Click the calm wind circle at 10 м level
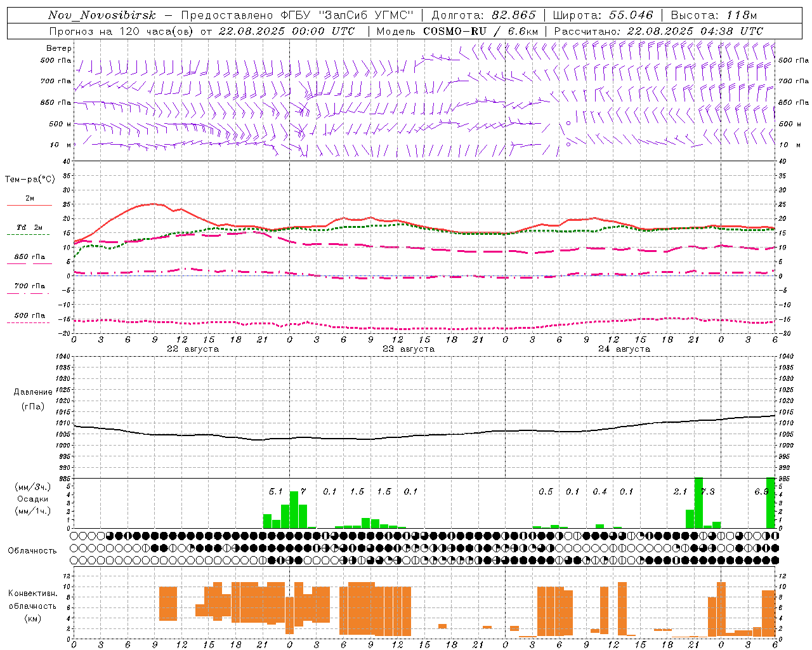Viewport: 812px width, 650px height. click(x=568, y=144)
